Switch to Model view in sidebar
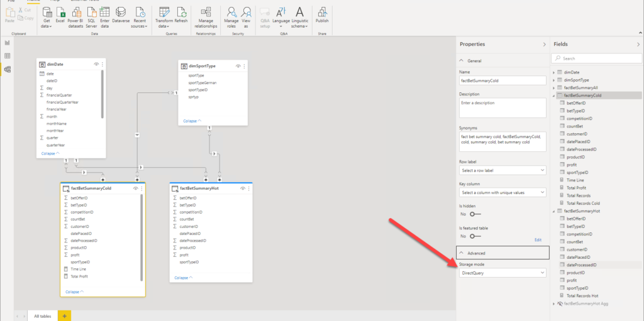 click(x=7, y=69)
